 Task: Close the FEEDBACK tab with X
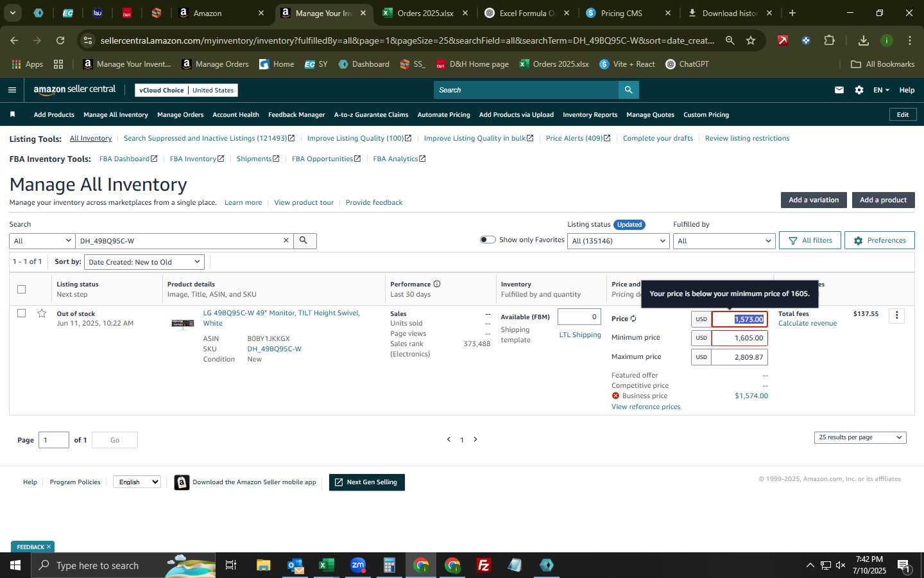48,547
